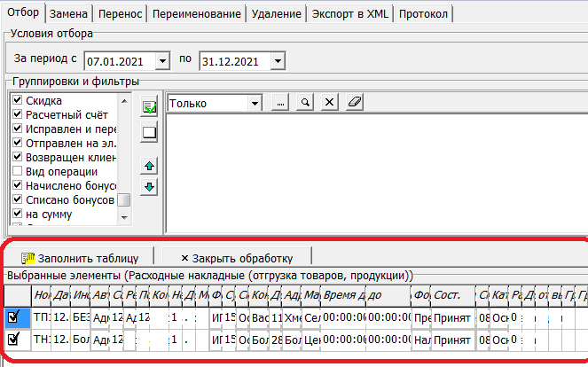
Task: Enable the 'Вид операции' checkbox
Action: [x=16, y=171]
